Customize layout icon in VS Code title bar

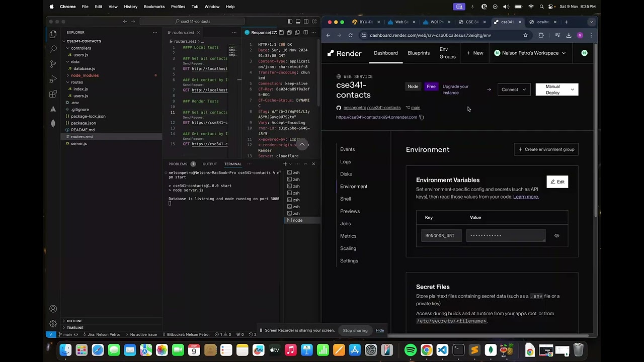(314, 21)
